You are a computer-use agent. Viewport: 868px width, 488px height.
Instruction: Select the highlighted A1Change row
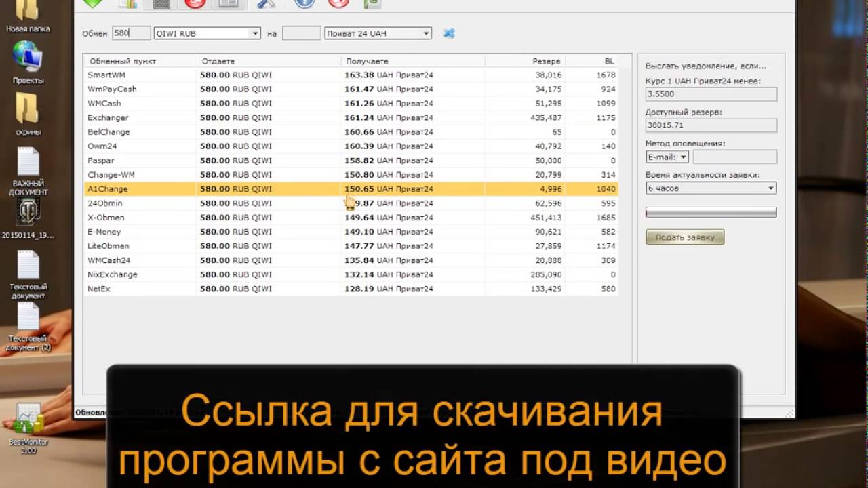[351, 188]
